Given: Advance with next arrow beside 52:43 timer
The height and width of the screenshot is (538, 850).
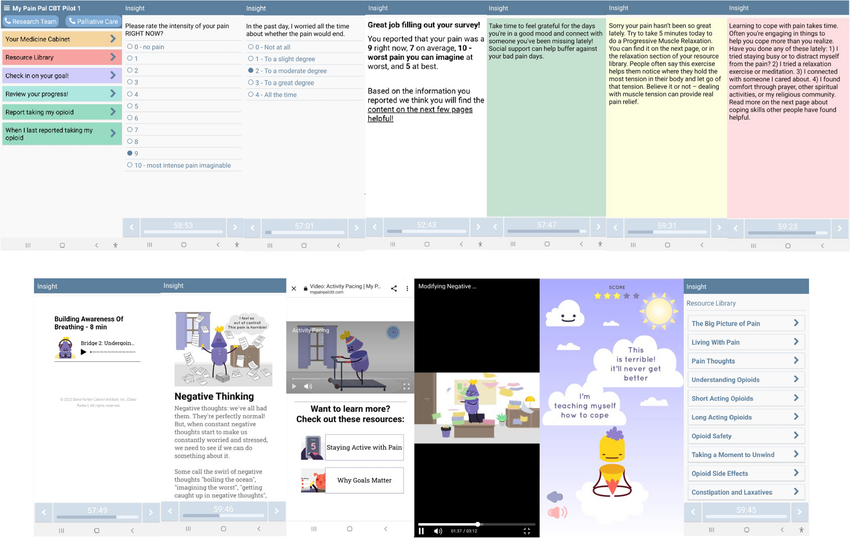Looking at the screenshot, I should coord(478,227).
